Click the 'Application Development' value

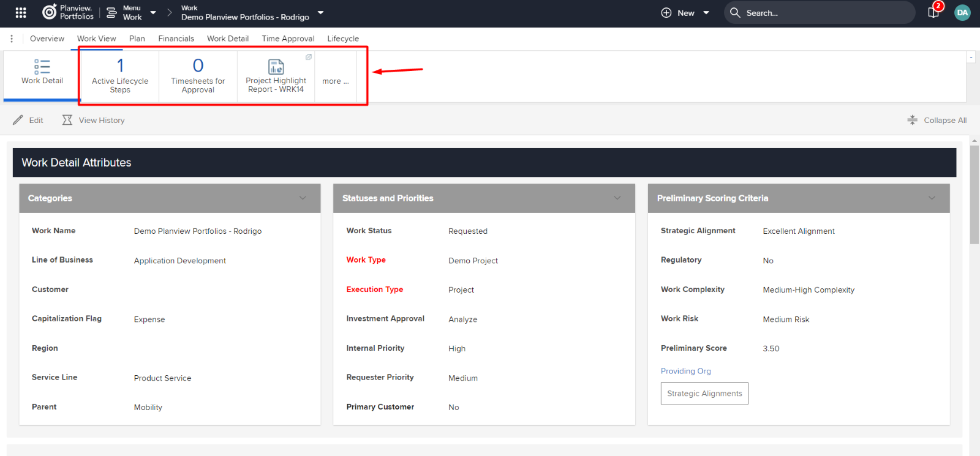pos(180,261)
